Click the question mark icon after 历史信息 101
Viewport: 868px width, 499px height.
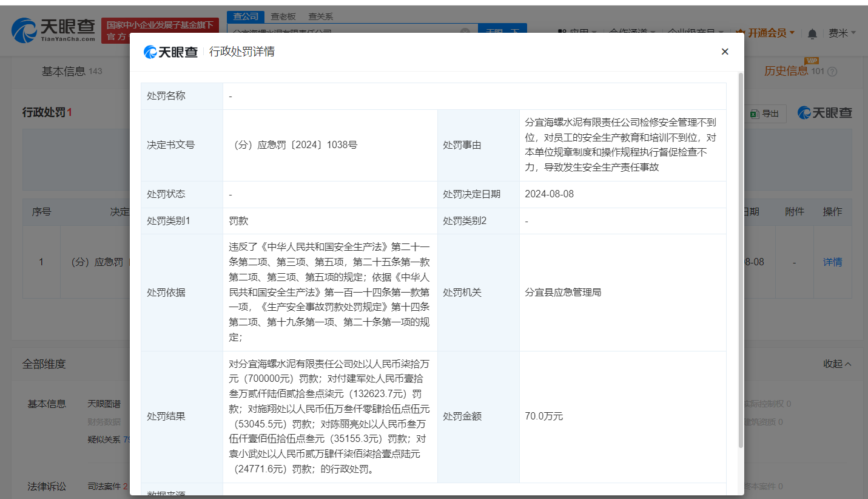point(832,71)
